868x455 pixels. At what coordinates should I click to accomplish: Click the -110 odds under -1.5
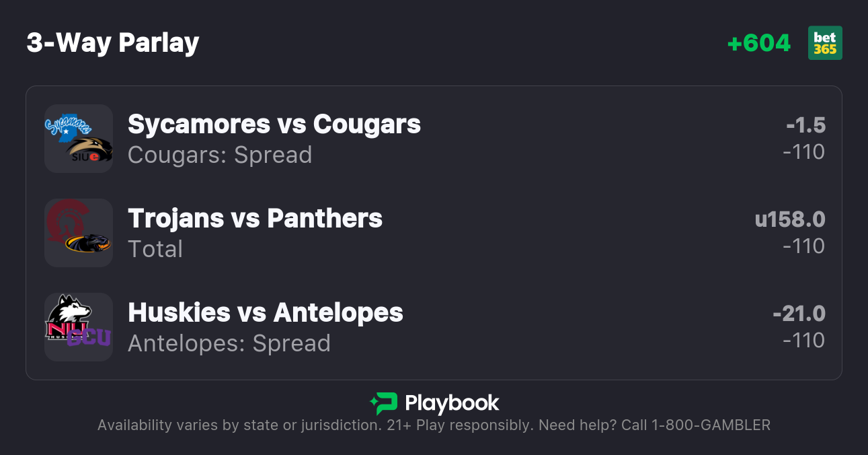click(803, 152)
